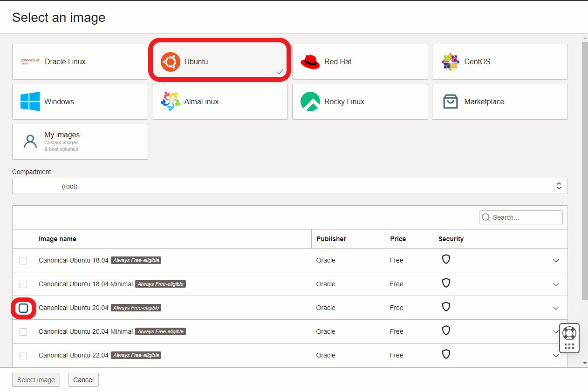
Task: Click security shield for Canonical Ubuntu 18.04
Action: (446, 259)
